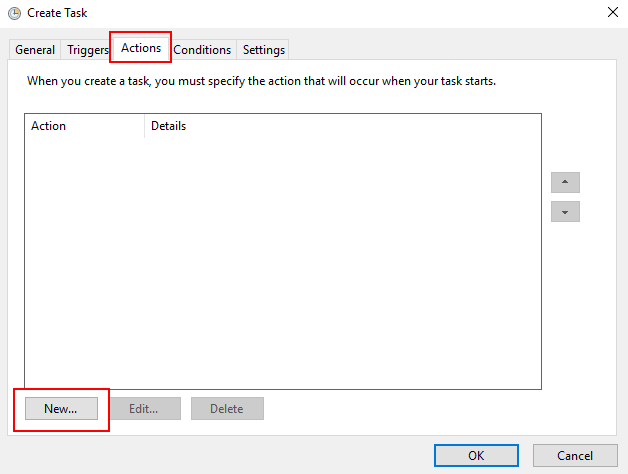The height and width of the screenshot is (474, 628).
Task: Show the Settings tab
Action: tap(264, 50)
